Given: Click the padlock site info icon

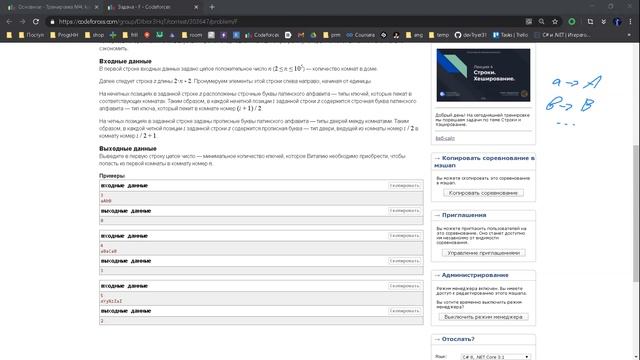Looking at the screenshot, I should [52, 22].
